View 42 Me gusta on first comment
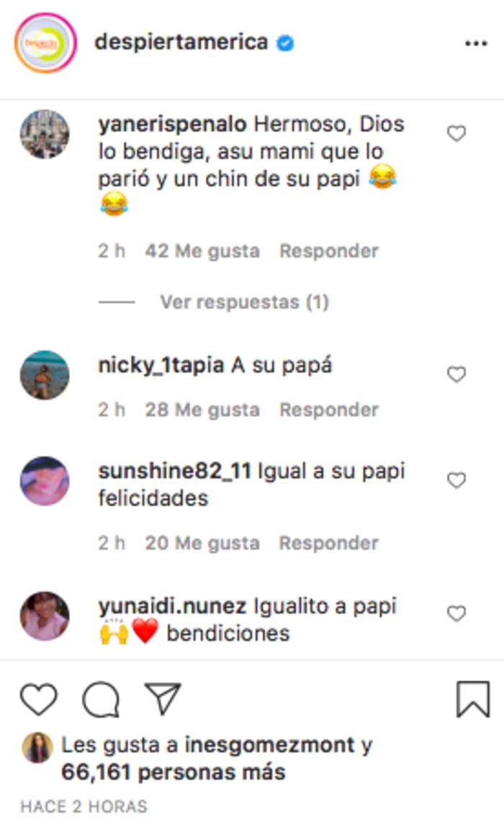504x818 pixels. [202, 251]
